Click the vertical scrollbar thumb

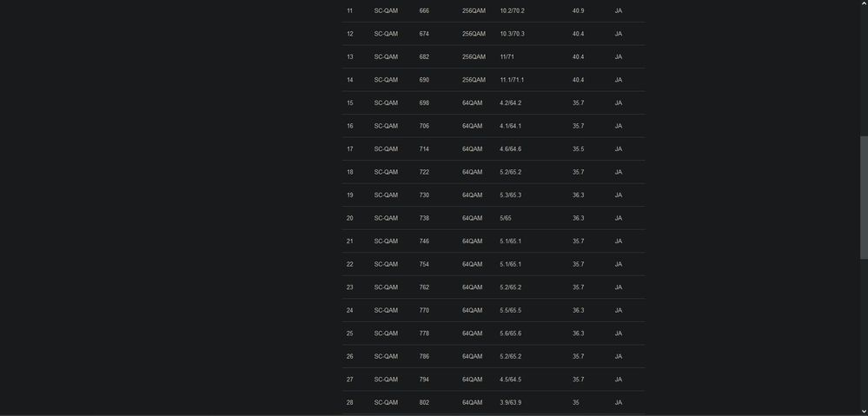point(864,197)
